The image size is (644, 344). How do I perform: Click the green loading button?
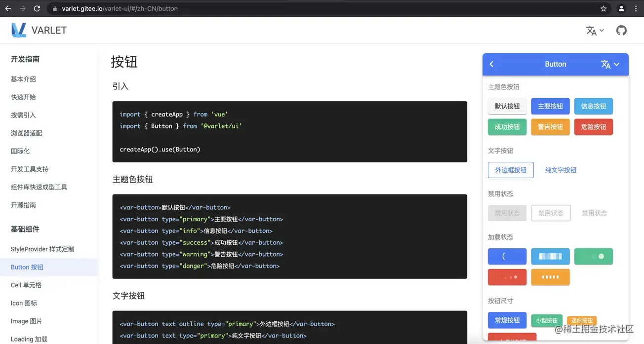(593, 256)
